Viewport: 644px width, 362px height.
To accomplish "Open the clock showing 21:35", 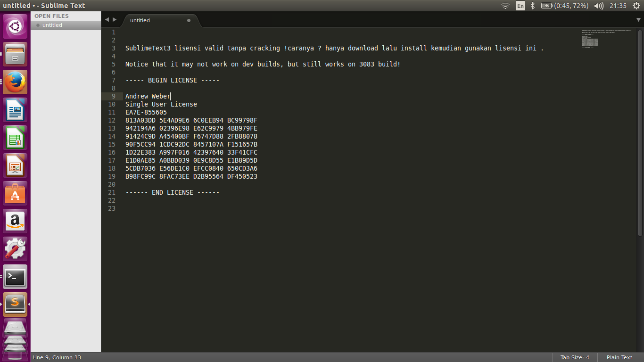I will click(x=618, y=6).
